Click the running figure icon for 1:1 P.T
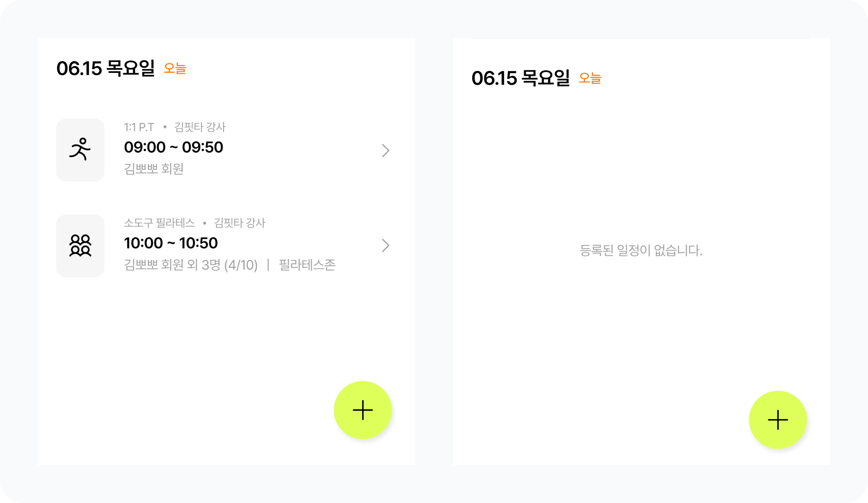Screen dimensions: 868x503 tap(80, 150)
